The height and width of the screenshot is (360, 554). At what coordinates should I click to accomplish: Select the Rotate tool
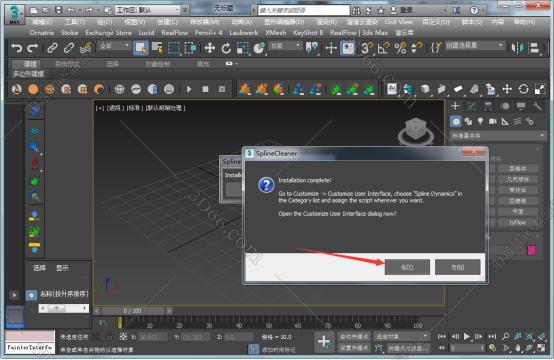click(x=226, y=48)
